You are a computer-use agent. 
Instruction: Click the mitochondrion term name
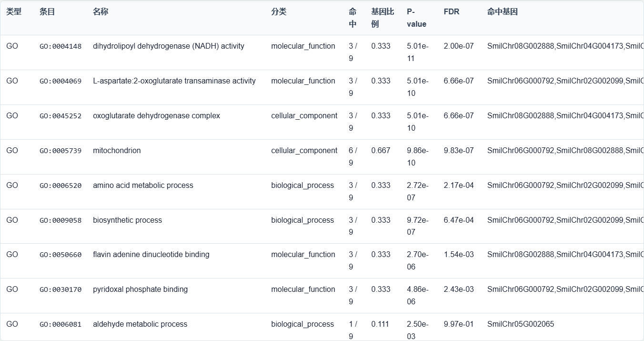pos(117,151)
